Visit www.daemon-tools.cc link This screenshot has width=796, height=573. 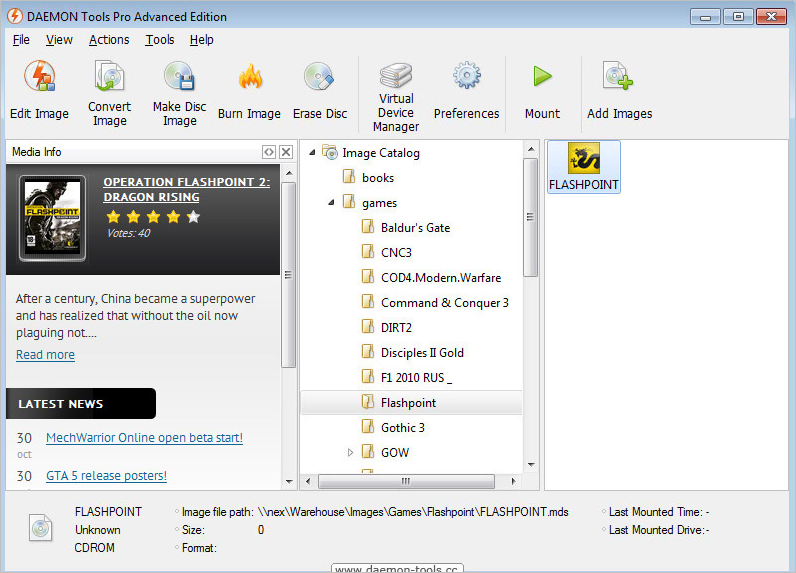(x=396, y=569)
